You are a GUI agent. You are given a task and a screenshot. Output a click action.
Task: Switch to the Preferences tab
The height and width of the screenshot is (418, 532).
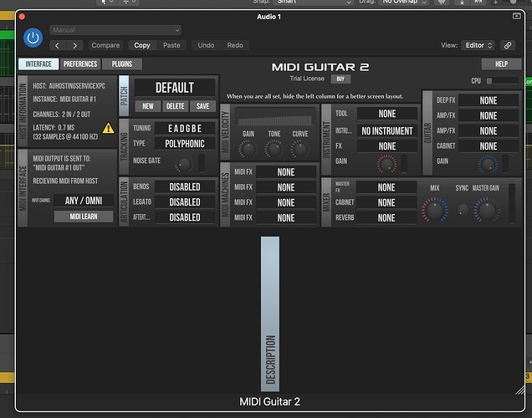(80, 64)
